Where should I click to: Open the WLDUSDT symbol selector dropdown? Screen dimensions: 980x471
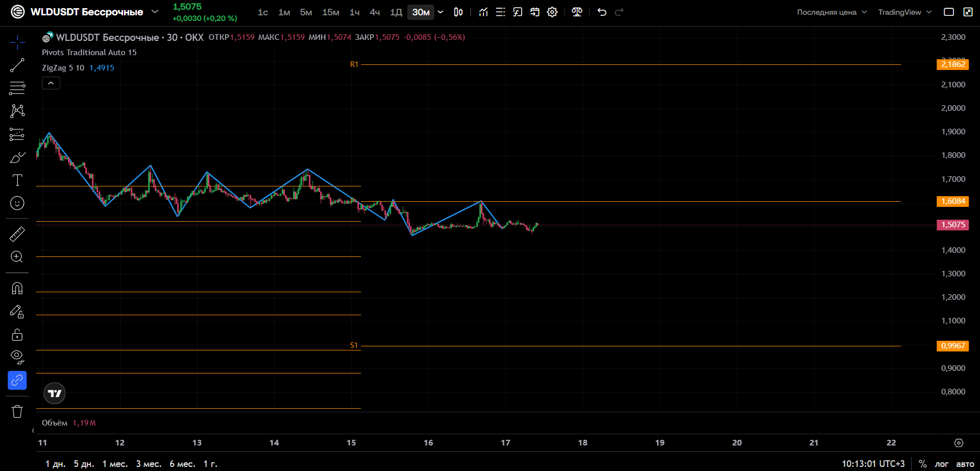coord(155,12)
